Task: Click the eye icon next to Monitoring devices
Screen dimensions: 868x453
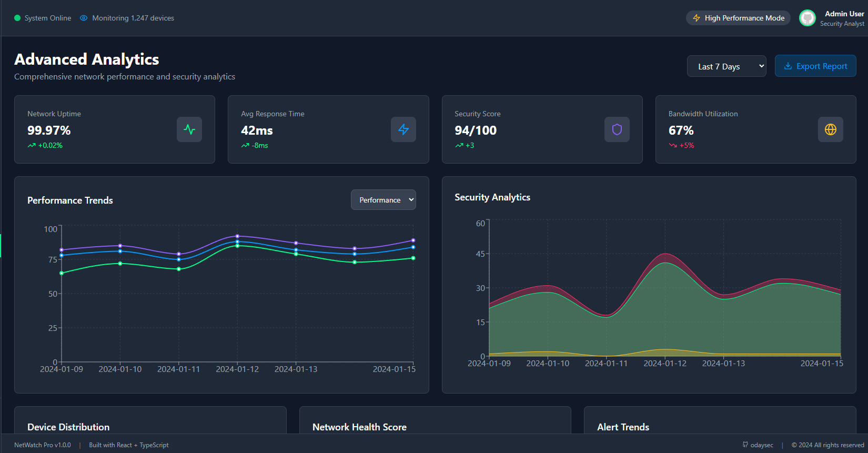Action: 84,18
